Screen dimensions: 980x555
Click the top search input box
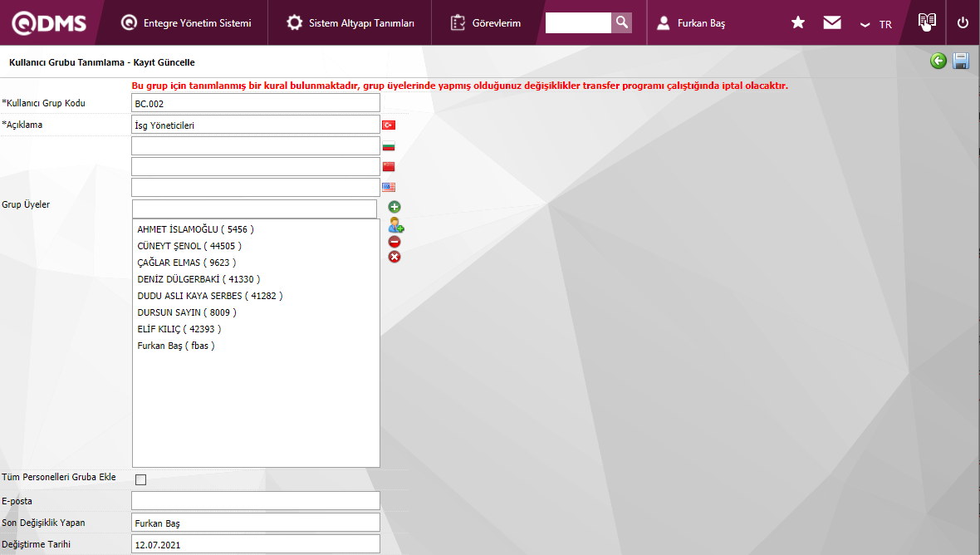[x=578, y=23]
